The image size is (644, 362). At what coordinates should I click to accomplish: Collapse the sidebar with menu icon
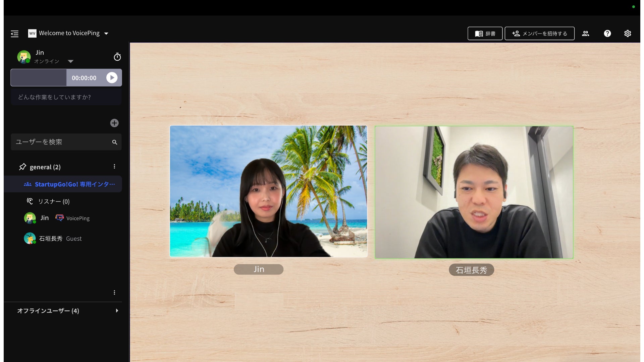(x=14, y=34)
